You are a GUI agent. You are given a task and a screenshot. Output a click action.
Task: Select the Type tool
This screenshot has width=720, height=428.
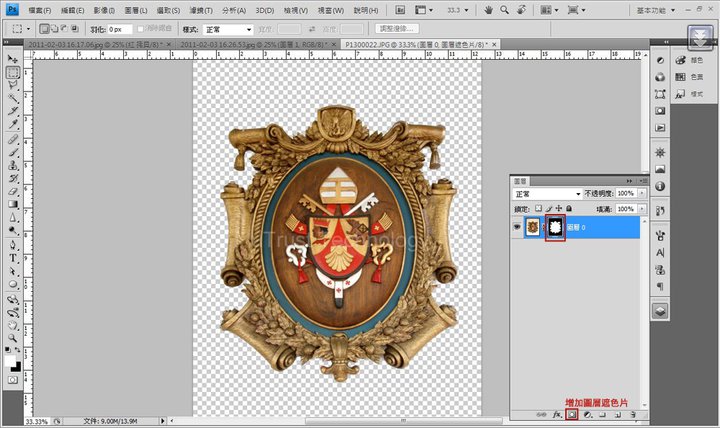click(13, 258)
